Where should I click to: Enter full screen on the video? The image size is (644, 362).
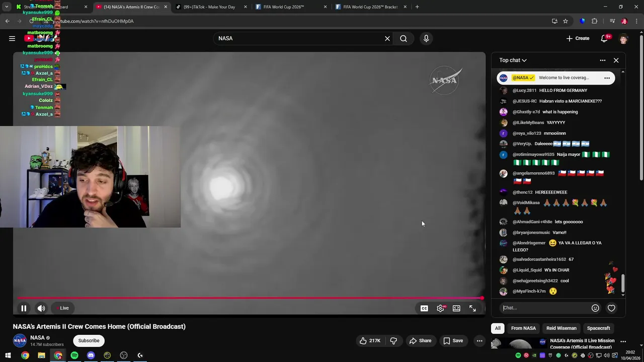pyautogui.click(x=472, y=308)
